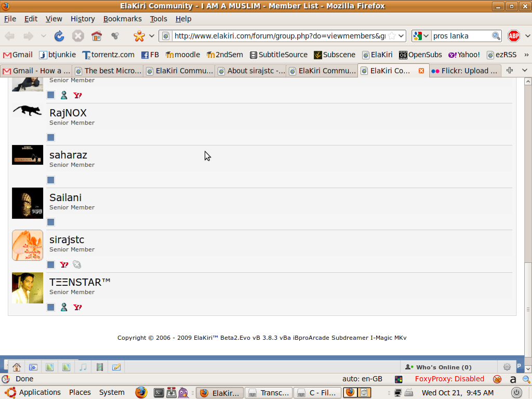Show more bookmarks with the toolbar chevron
532x399 pixels.
coord(526,55)
